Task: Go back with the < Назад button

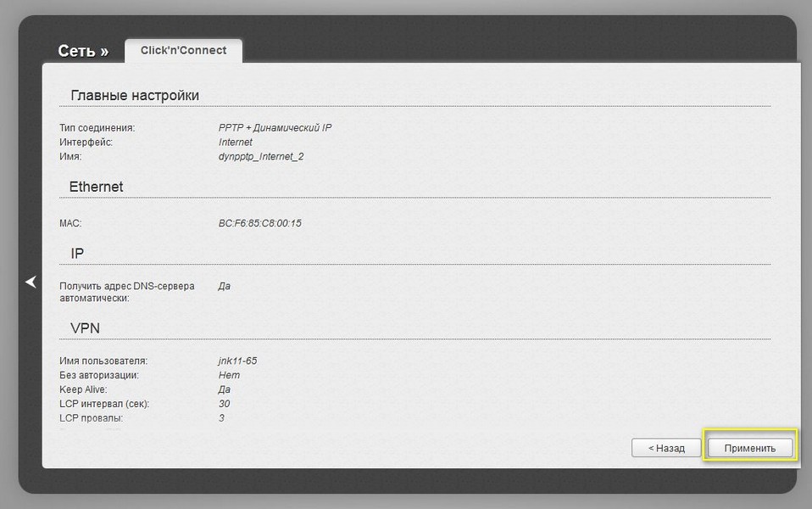Action: tap(666, 448)
